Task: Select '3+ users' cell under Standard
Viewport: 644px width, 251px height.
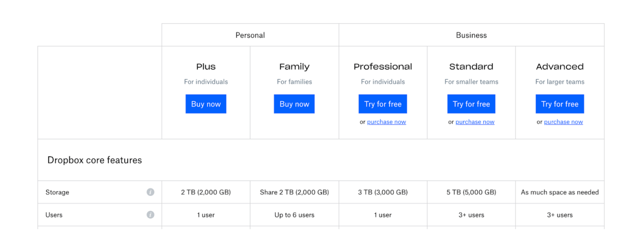Action: click(471, 215)
